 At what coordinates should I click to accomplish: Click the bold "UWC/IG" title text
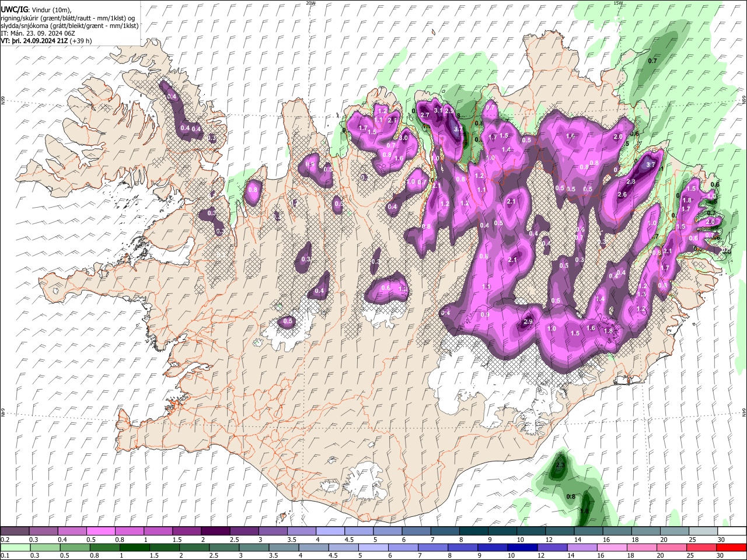[x=14, y=9]
